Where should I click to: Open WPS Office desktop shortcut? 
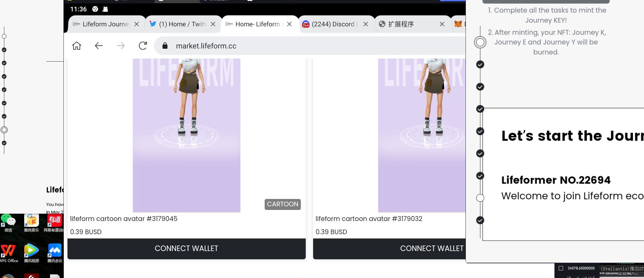click(9, 253)
